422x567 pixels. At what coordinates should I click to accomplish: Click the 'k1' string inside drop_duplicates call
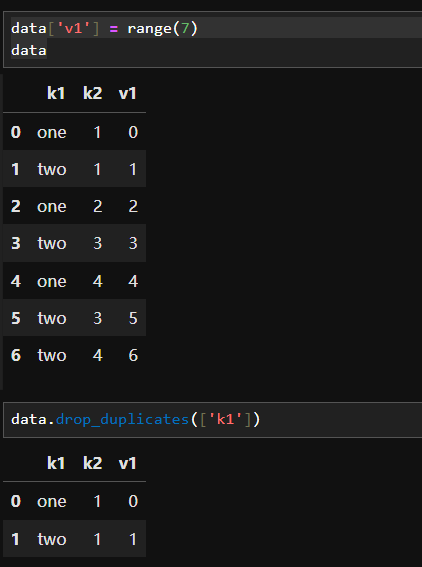226,419
